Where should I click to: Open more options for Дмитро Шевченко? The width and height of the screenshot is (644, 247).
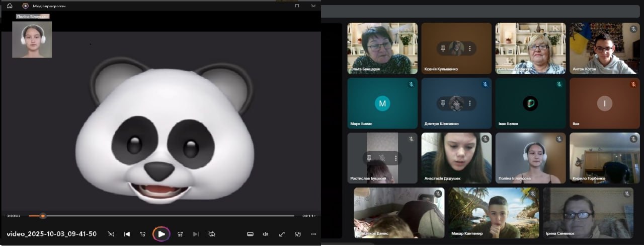[470, 103]
